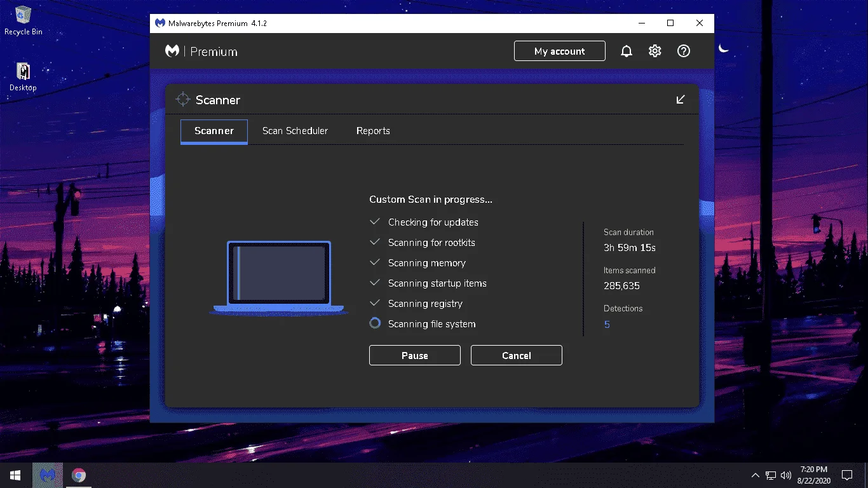The width and height of the screenshot is (868, 488).
Task: Click the Scanning for rootkits checkmark
Action: click(x=375, y=242)
